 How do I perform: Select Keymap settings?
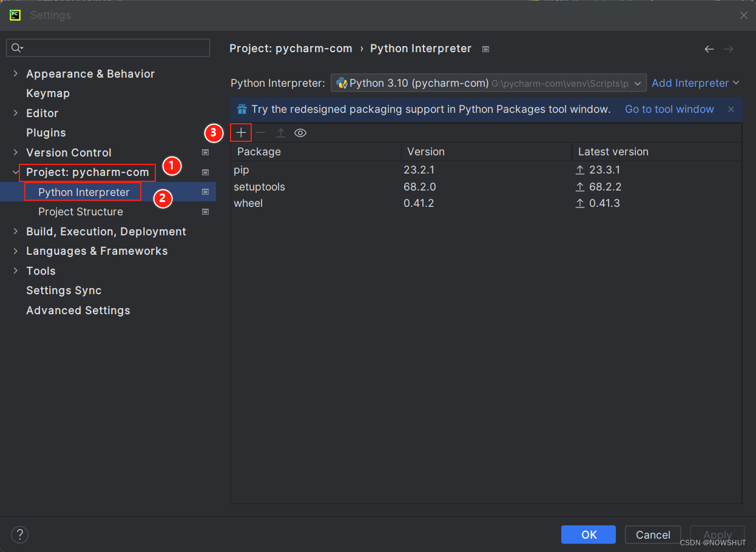tap(48, 93)
